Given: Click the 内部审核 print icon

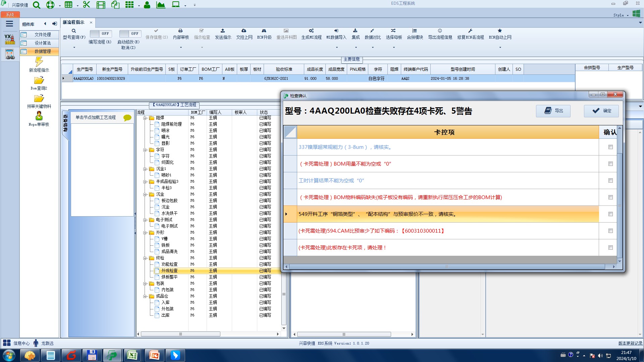Looking at the screenshot, I should tap(180, 31).
